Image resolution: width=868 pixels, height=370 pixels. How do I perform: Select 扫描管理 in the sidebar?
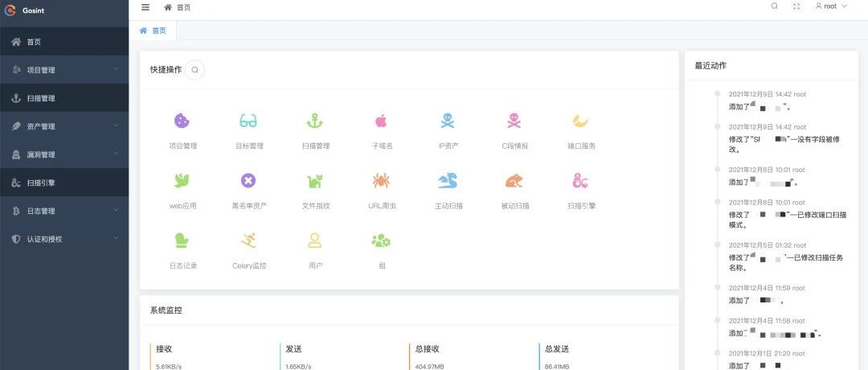64,98
